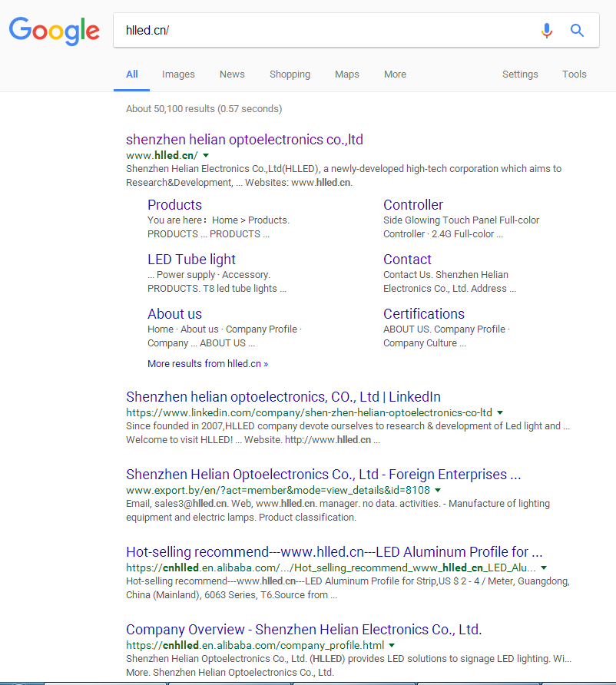Open the Maps tab
Screen dimensions: 616x685
coord(347,74)
